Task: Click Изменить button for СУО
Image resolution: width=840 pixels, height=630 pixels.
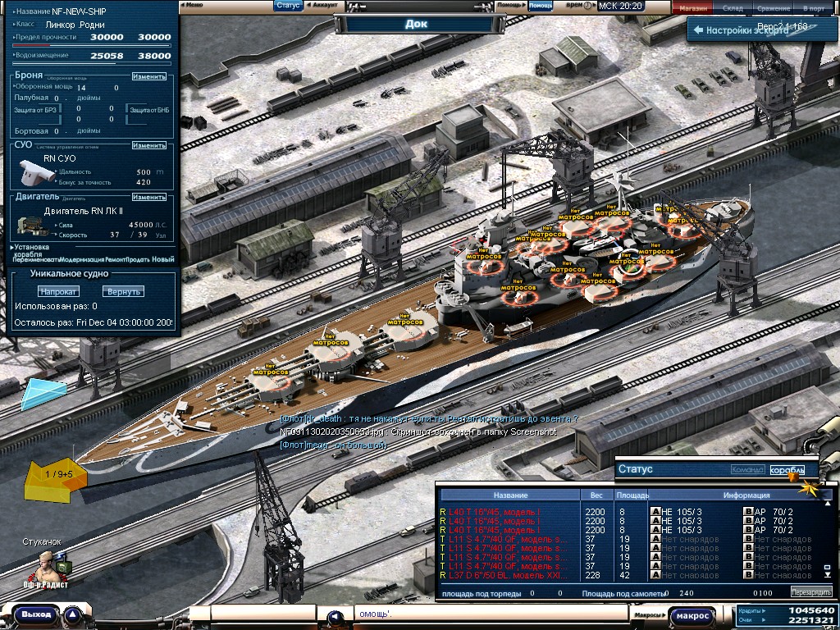Action: tap(149, 145)
